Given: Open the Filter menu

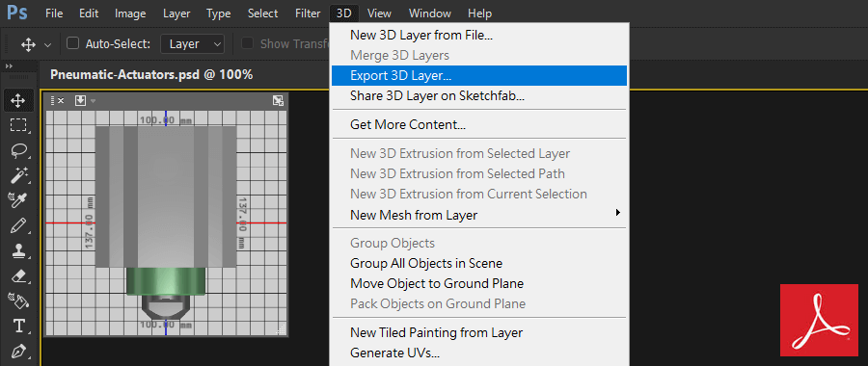Looking at the screenshot, I should point(308,13).
